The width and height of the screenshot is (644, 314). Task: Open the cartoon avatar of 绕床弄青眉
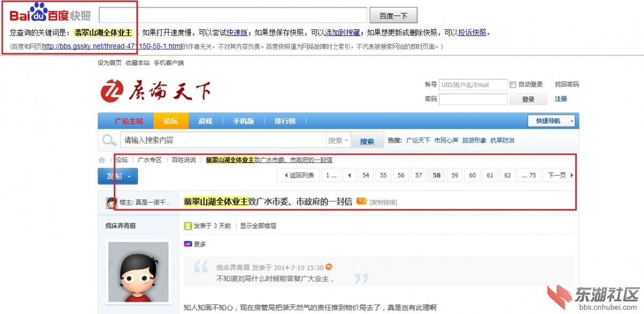(138, 272)
